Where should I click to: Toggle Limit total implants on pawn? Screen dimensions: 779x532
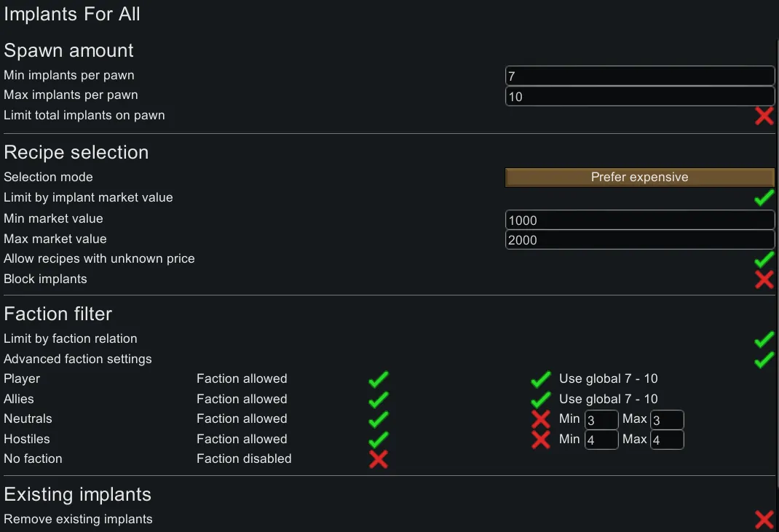(764, 116)
